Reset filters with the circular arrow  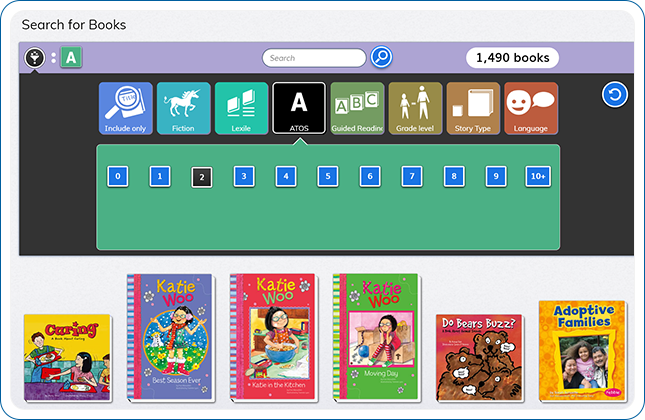tap(615, 95)
